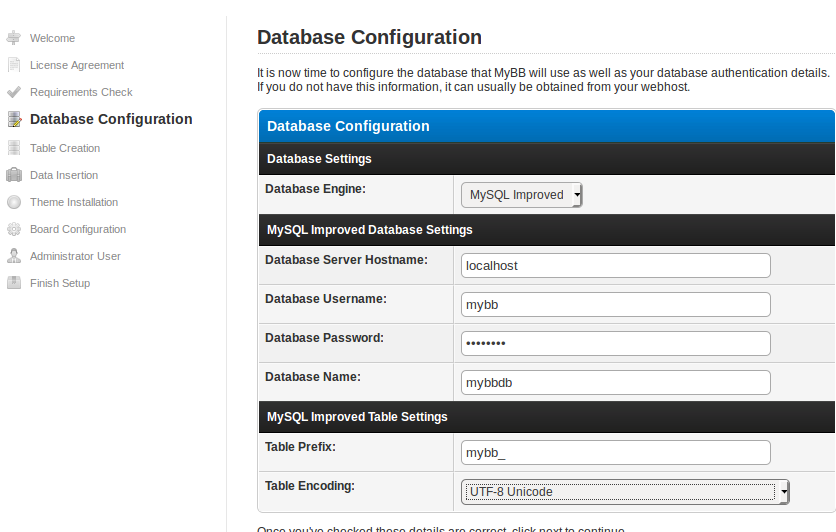Click the Database Server Hostname field
Screen dimensions: 836x532
point(616,265)
